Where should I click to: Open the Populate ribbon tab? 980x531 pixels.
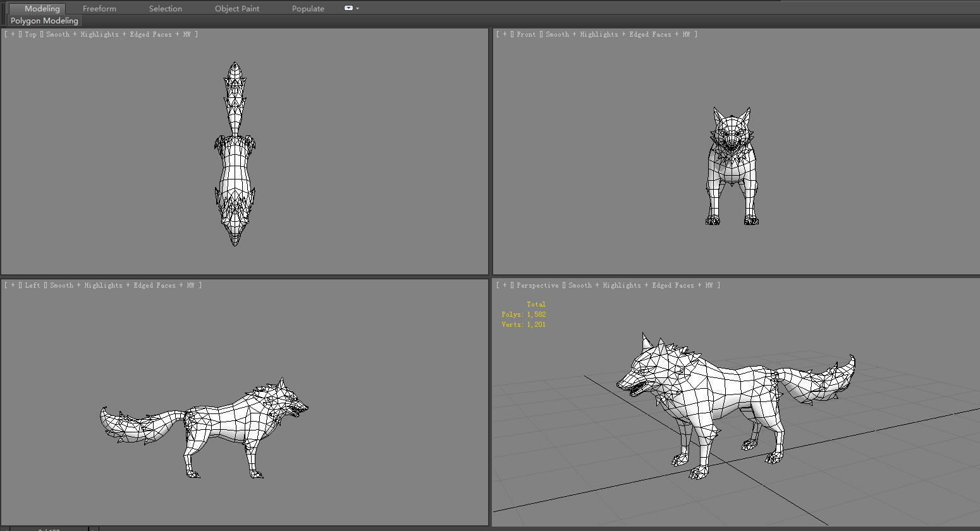[308, 8]
